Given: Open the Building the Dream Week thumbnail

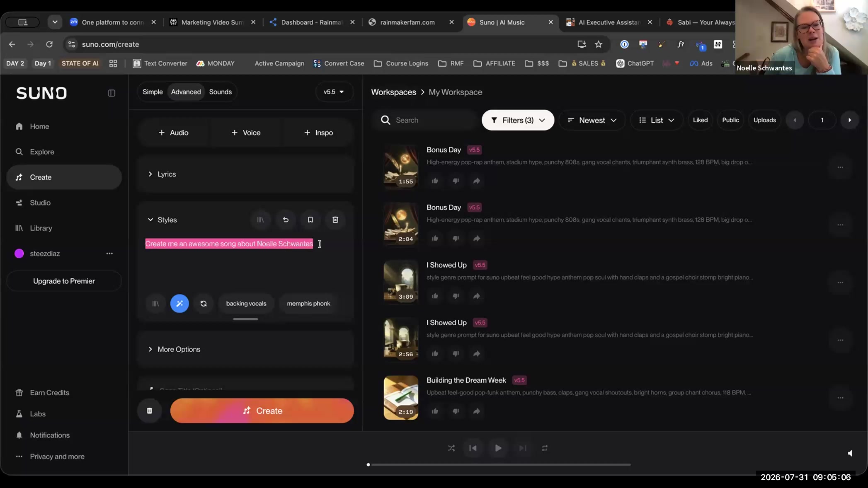Looking at the screenshot, I should point(401,398).
